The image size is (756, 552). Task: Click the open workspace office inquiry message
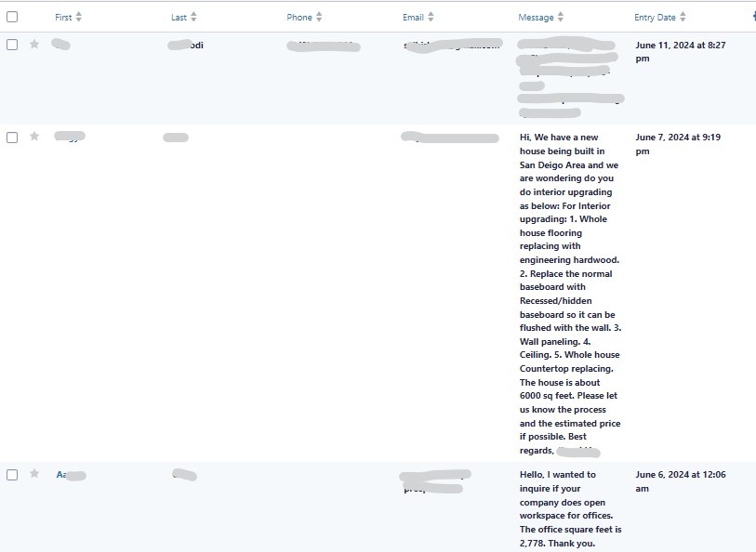pyautogui.click(x=569, y=508)
